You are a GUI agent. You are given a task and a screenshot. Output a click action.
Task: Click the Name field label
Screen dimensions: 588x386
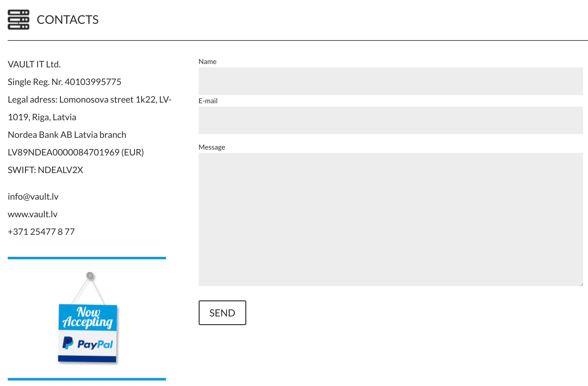pyautogui.click(x=208, y=62)
